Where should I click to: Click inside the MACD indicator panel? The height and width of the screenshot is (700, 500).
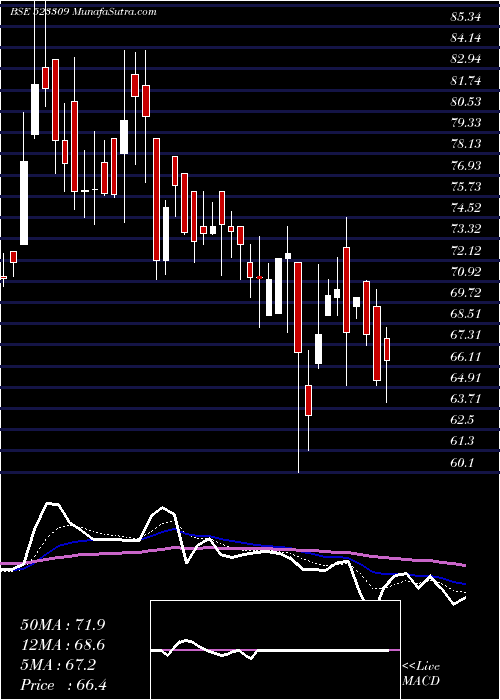point(275,650)
